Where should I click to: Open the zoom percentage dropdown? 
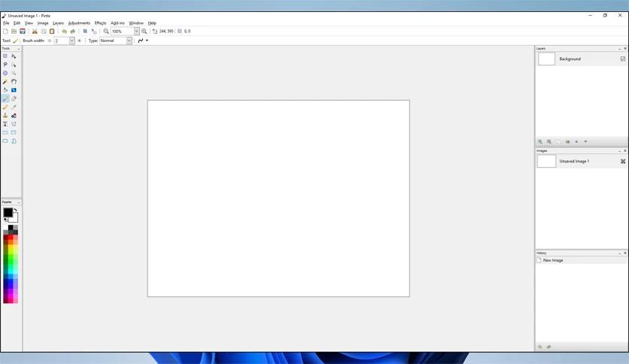point(136,32)
